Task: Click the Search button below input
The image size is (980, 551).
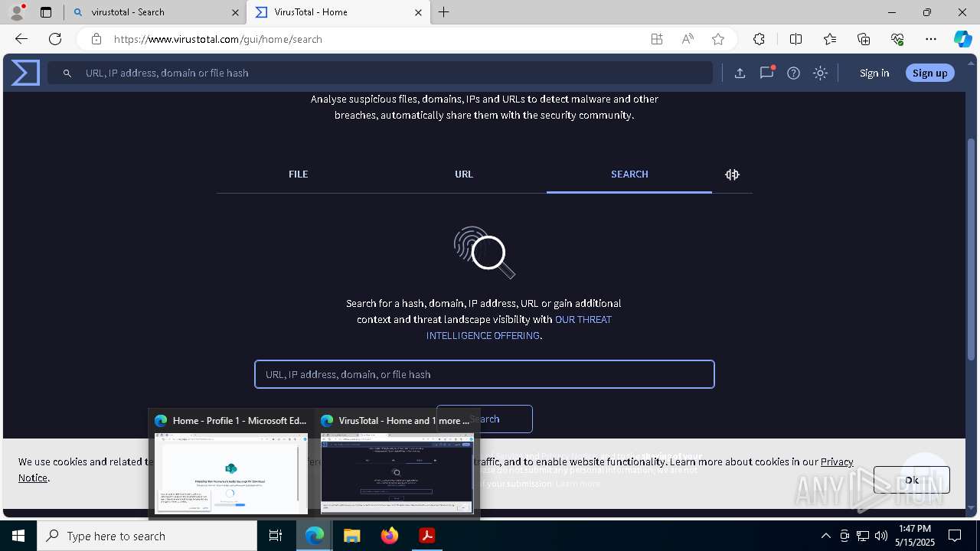Action: tap(484, 419)
